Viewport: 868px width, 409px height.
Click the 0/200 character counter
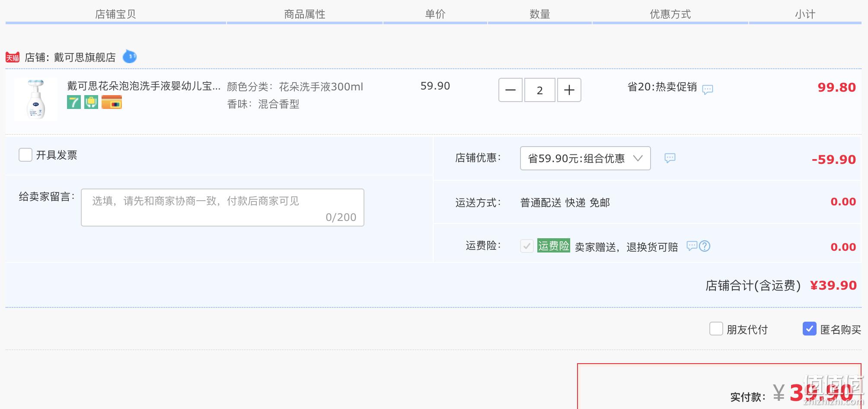coord(341,217)
